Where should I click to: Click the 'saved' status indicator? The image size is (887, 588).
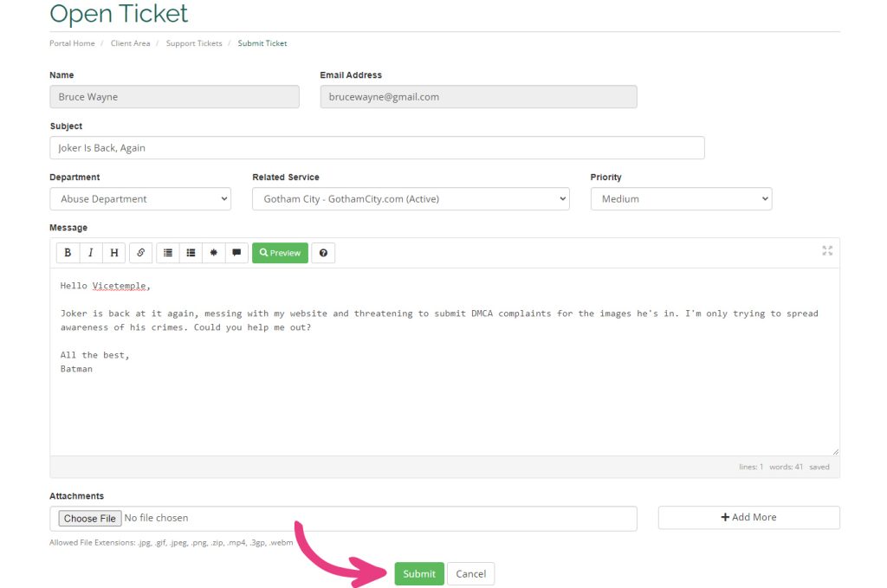tap(819, 467)
